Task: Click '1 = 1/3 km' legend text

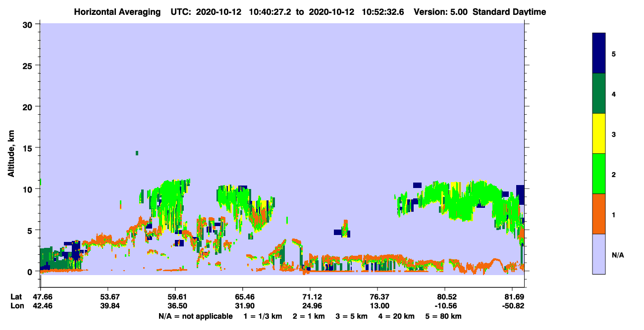Action: pyautogui.click(x=263, y=316)
